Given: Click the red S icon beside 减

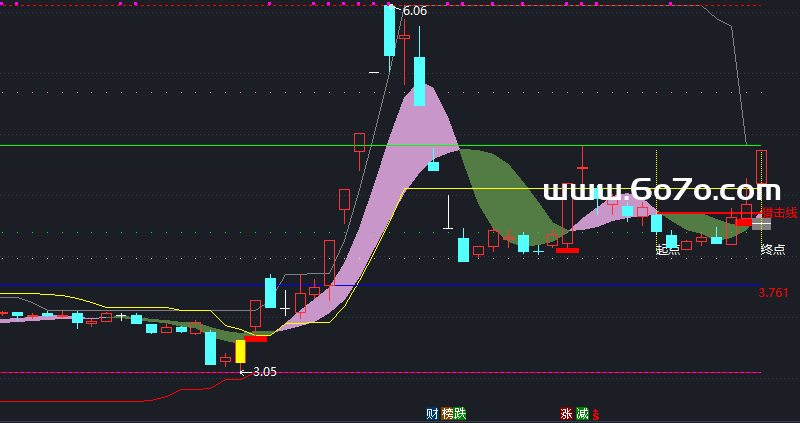Looking at the screenshot, I should tap(595, 414).
